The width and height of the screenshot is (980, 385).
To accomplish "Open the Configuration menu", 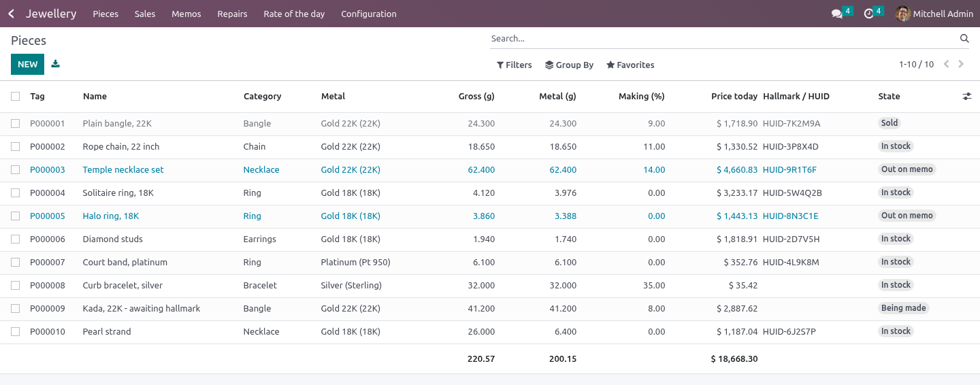I will [369, 14].
